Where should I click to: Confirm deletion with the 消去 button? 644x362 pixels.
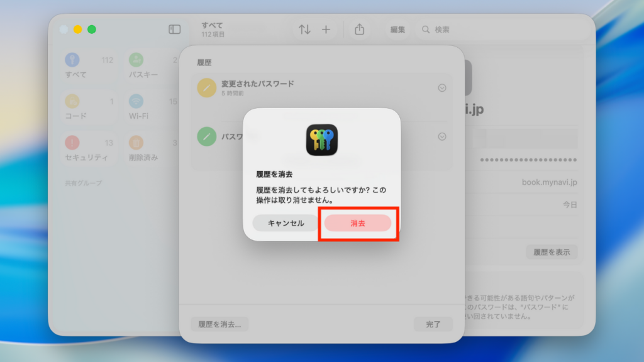(358, 222)
